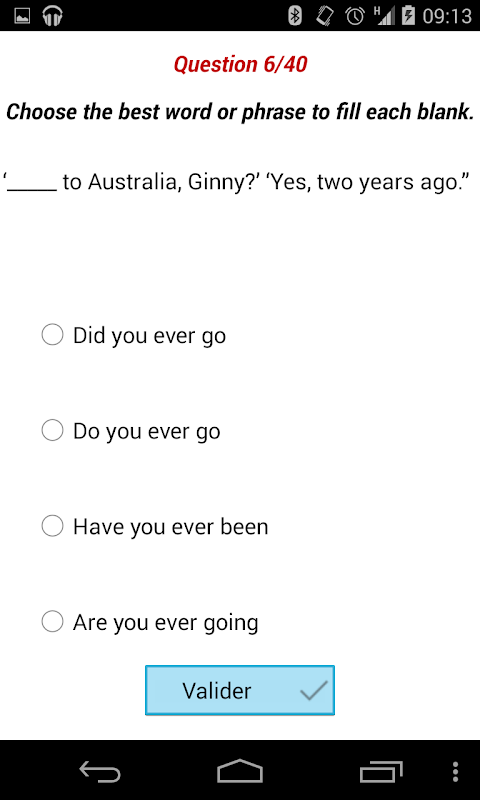Image resolution: width=480 pixels, height=800 pixels.
Task: Pick the 'Have you ever been' answer
Action: [x=155, y=526]
